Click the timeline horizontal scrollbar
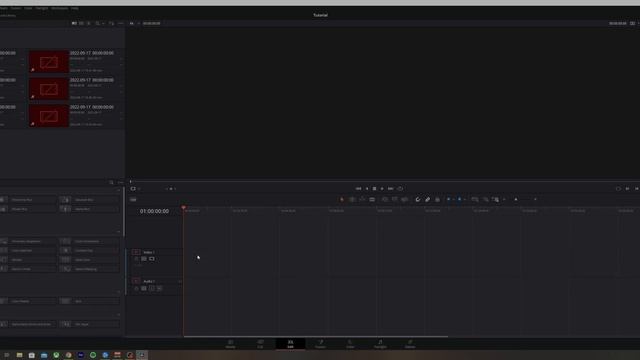Screen dimensions: 640x360 pyautogui.click(x=316, y=336)
